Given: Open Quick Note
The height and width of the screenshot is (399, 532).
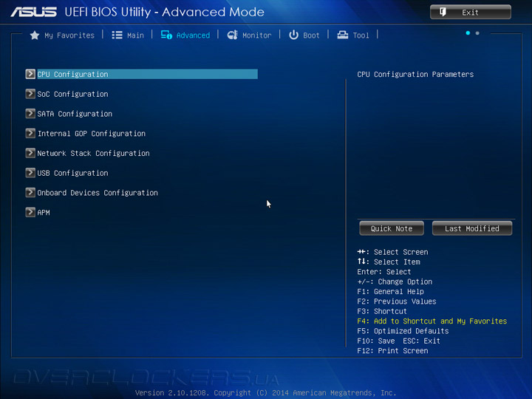Looking at the screenshot, I should pyautogui.click(x=392, y=228).
